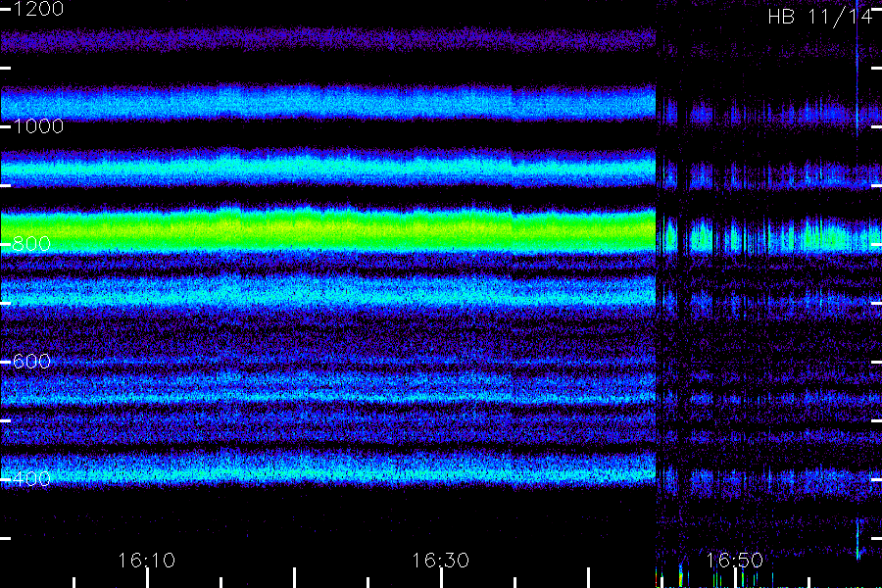The image size is (882, 588).
Task: Click the 16:50 time axis label
Action: [x=735, y=561]
